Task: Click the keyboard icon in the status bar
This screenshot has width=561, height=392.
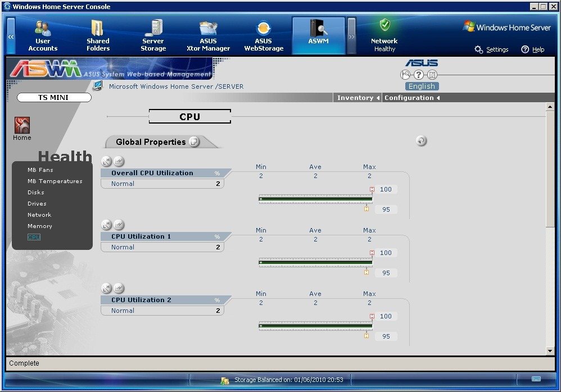Action: [536, 379]
